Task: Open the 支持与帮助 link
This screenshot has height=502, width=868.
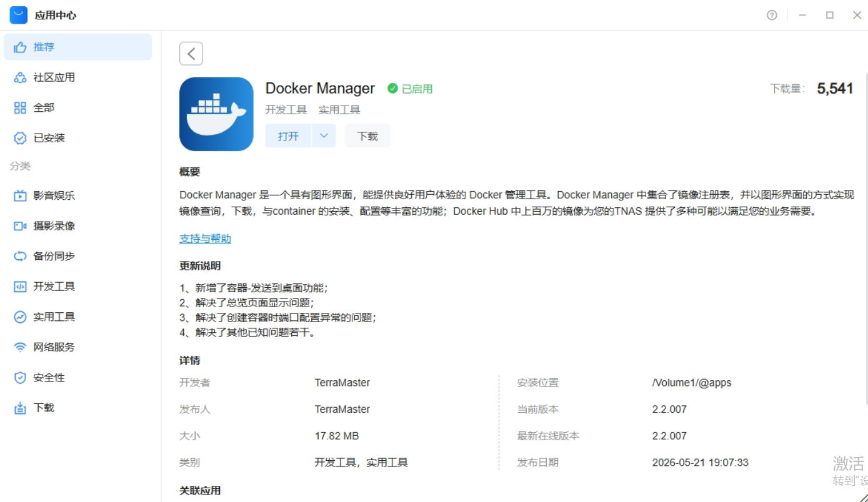Action: [x=205, y=239]
